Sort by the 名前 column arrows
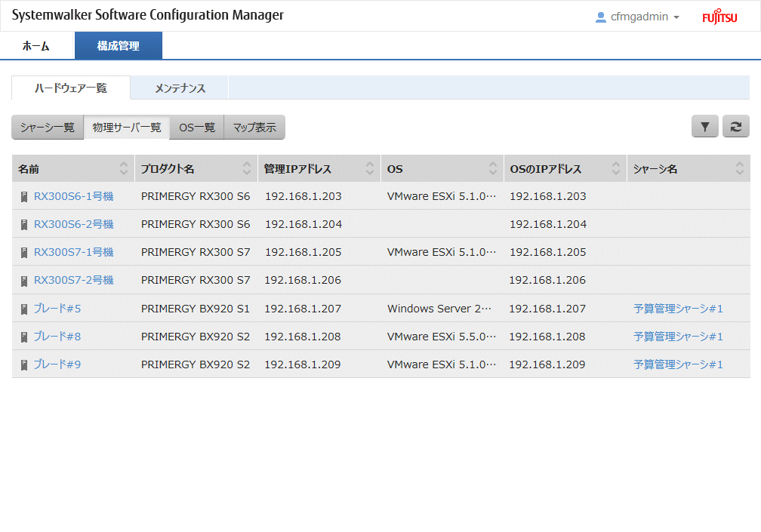The image size is (761, 532). 124,168
